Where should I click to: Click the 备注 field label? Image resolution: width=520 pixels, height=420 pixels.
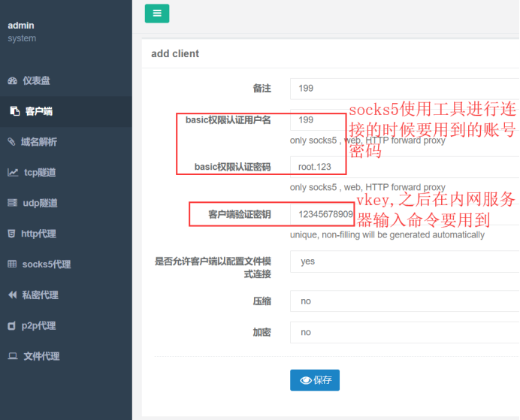[x=262, y=88]
